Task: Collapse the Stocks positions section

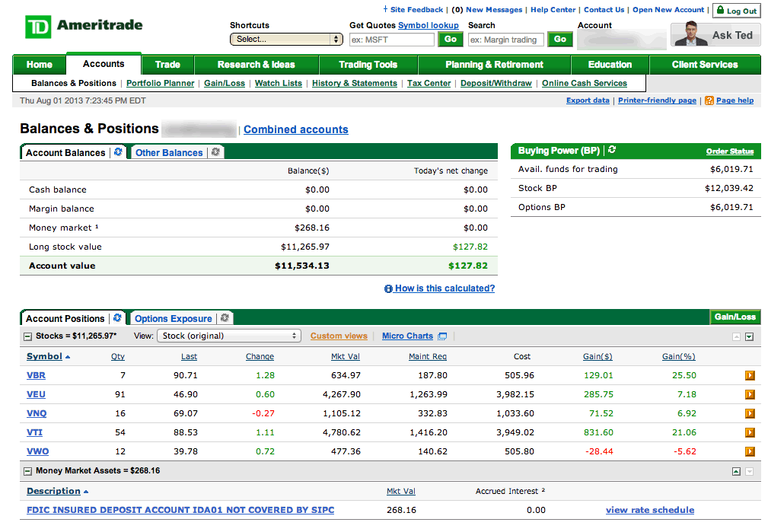Action: (28, 336)
